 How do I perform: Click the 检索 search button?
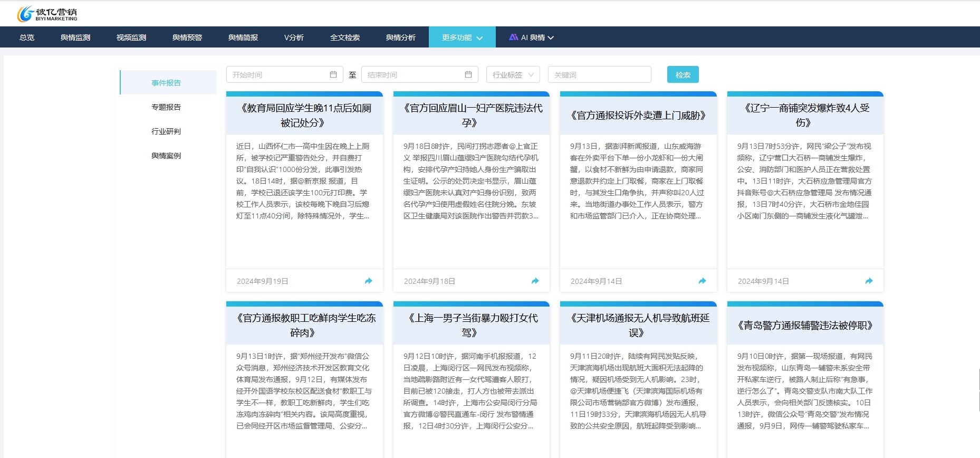click(683, 75)
